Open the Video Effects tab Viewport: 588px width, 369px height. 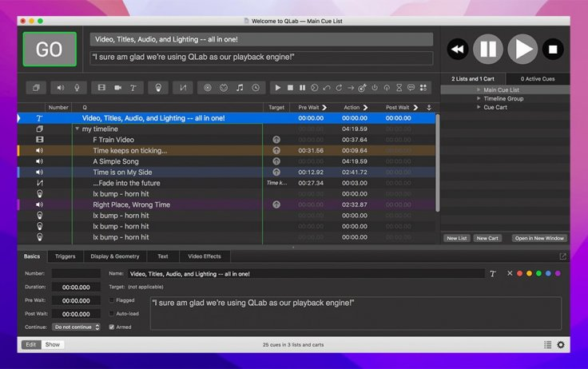(x=205, y=256)
